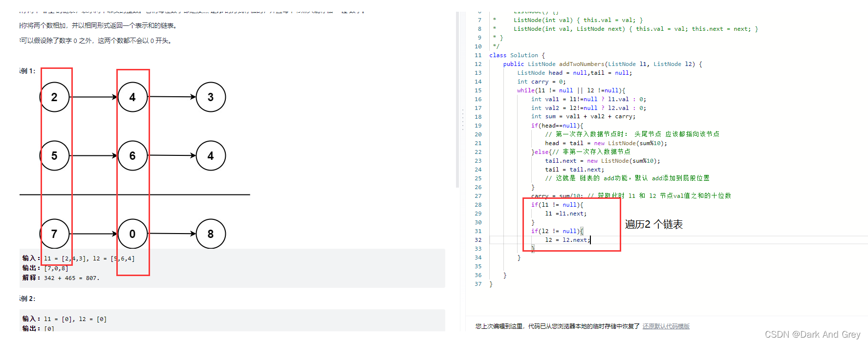Click 'tail.next = new ListNode(sum%10);' line
The image size is (868, 344).
coord(603,161)
